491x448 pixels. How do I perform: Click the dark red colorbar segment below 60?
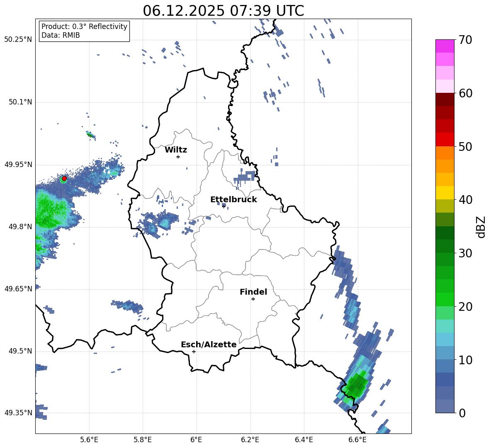coord(445,99)
